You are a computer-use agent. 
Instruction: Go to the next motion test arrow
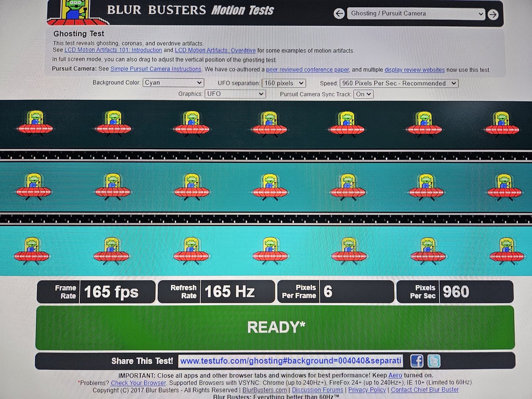[x=493, y=14]
